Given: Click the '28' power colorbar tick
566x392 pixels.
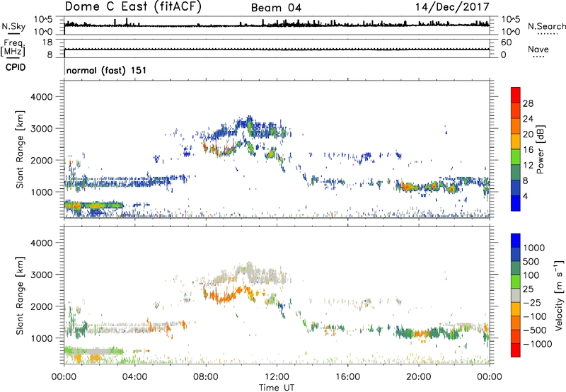Looking at the screenshot, I should click(x=528, y=103).
